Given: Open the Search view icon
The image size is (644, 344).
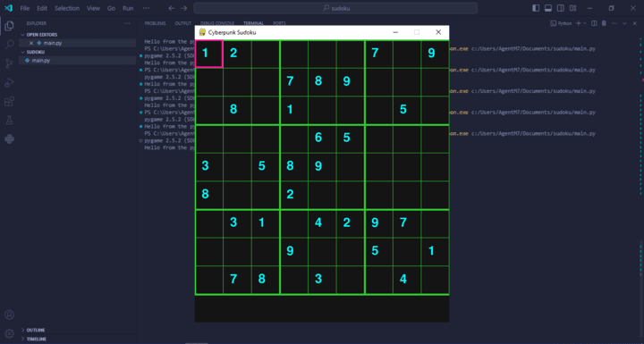Looking at the screenshot, I should click(9, 45).
